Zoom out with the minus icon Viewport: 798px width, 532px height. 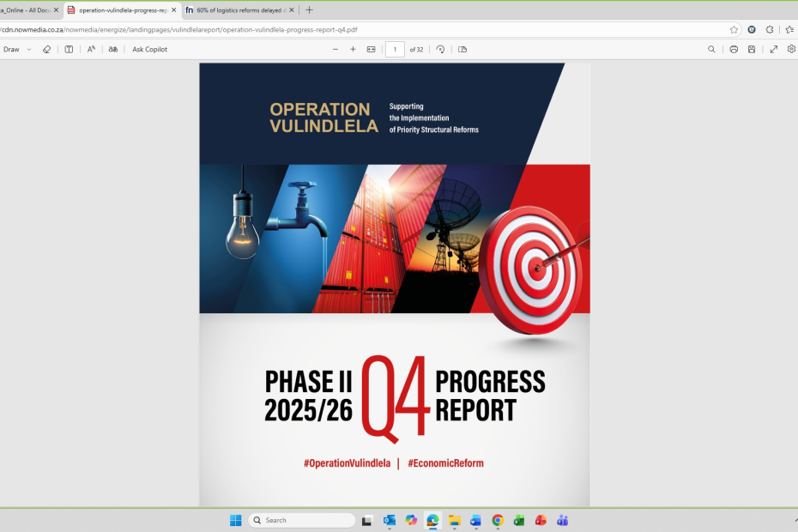point(336,50)
